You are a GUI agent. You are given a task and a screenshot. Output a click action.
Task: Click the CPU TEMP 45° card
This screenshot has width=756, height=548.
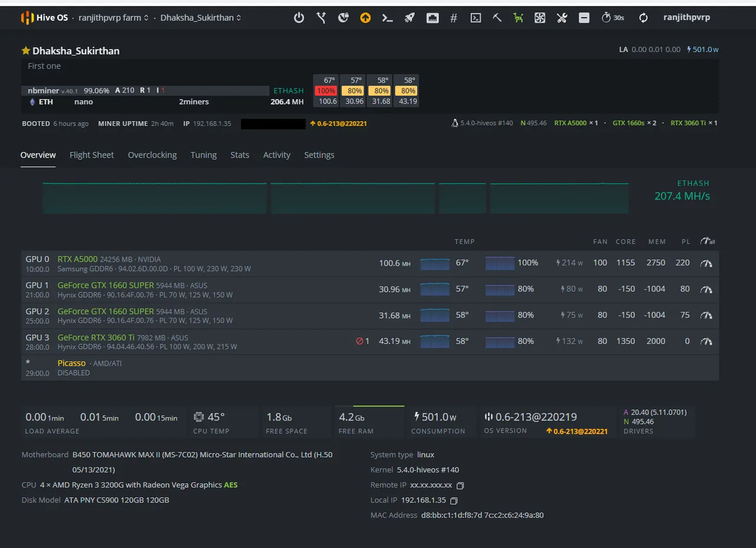[x=224, y=422]
